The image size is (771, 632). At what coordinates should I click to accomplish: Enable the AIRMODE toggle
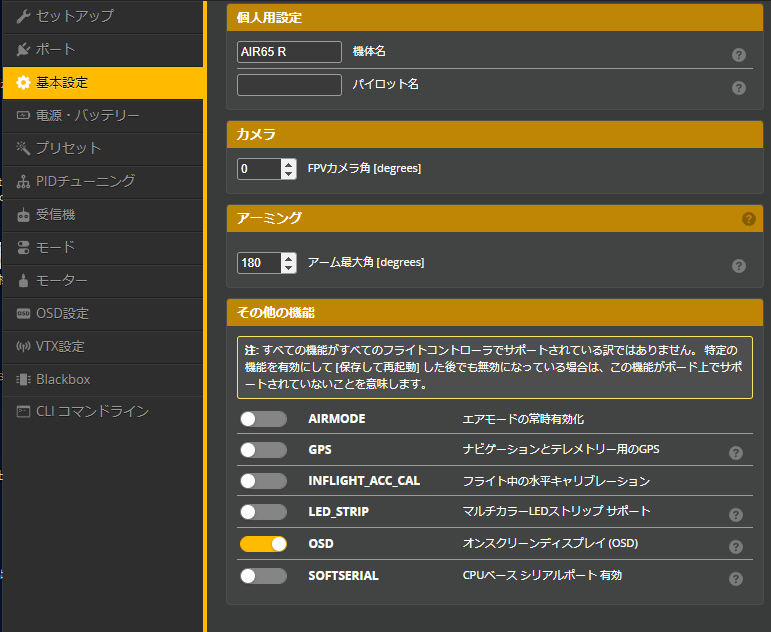pyautogui.click(x=263, y=419)
